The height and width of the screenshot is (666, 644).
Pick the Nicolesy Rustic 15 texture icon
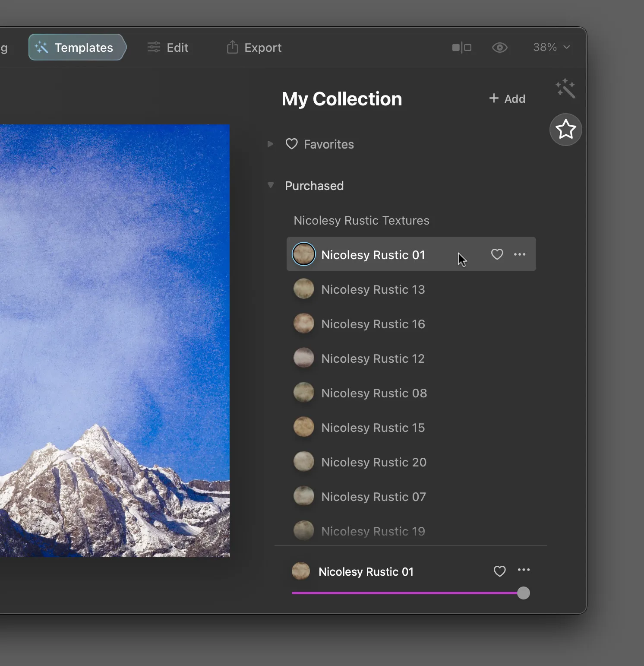(x=304, y=427)
